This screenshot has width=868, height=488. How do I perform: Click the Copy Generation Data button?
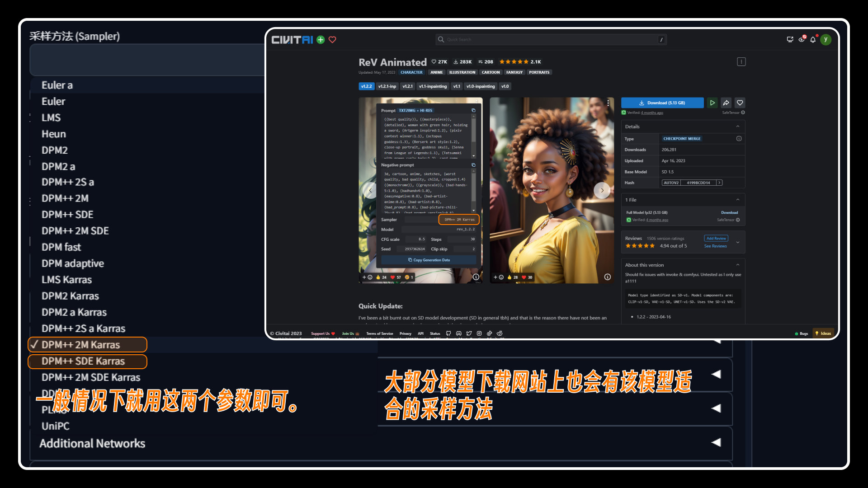[427, 259]
